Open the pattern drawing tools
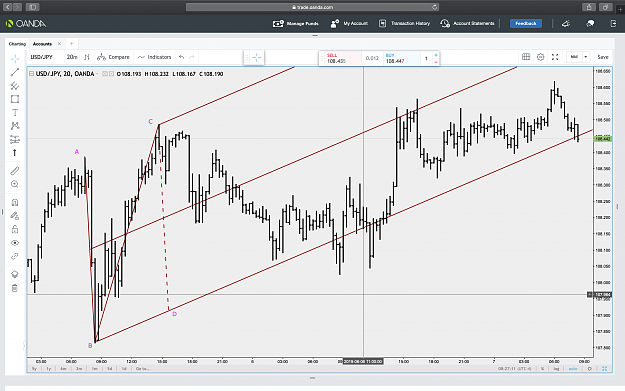Viewport: 625px width, 391px height. tap(15, 126)
